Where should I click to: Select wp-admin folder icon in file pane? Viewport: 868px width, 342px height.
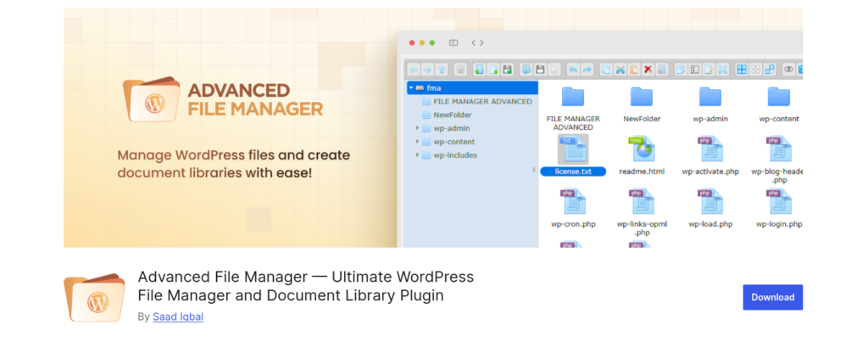point(710,97)
